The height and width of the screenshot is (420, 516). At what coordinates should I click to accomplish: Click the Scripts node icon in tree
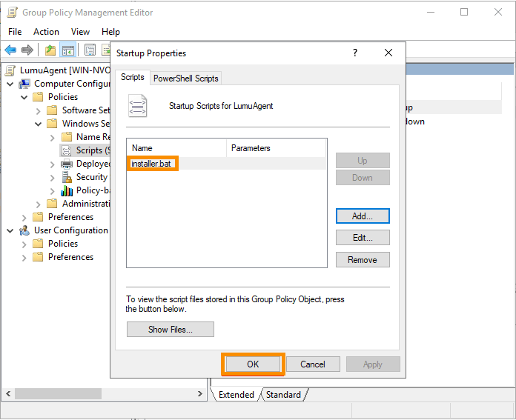[x=66, y=150]
